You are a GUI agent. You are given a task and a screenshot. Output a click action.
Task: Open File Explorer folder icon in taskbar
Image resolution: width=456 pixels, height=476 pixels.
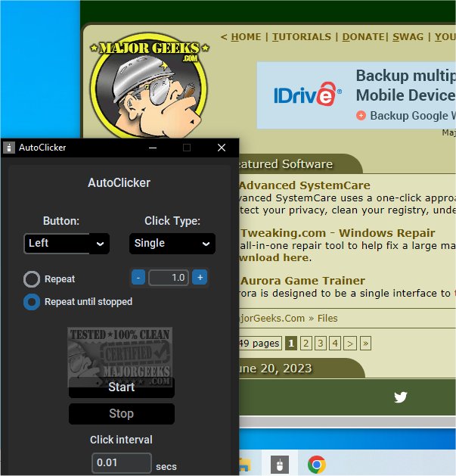click(x=245, y=465)
